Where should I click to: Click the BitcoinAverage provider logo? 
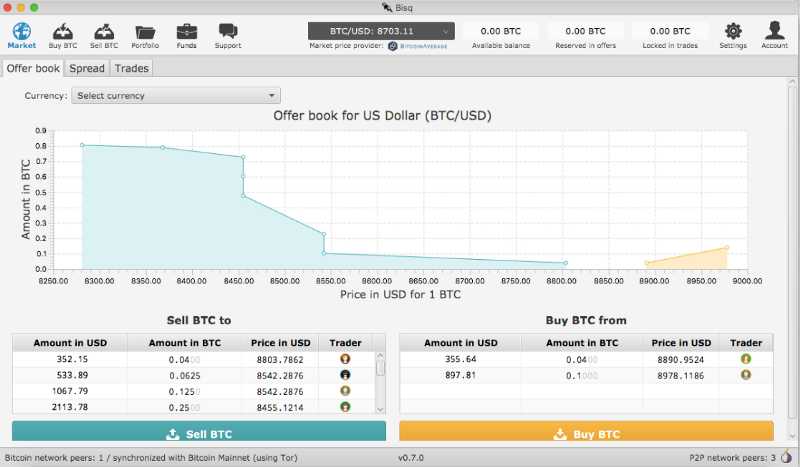point(418,46)
